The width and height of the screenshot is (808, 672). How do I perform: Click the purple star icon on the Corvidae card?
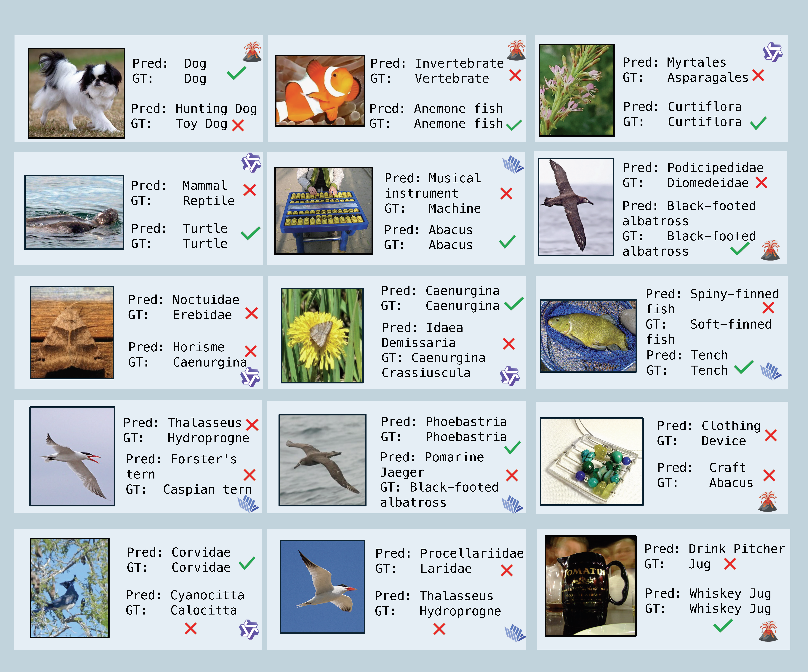(249, 629)
